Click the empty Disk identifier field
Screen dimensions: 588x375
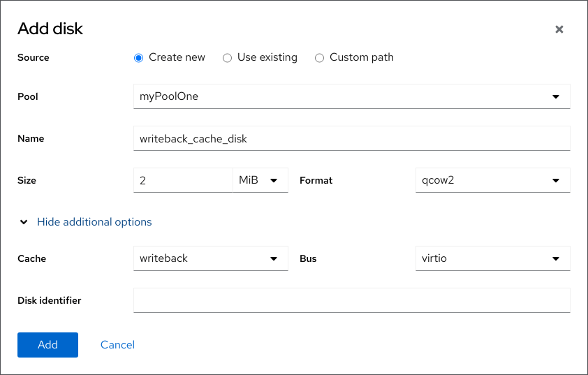tap(351, 300)
